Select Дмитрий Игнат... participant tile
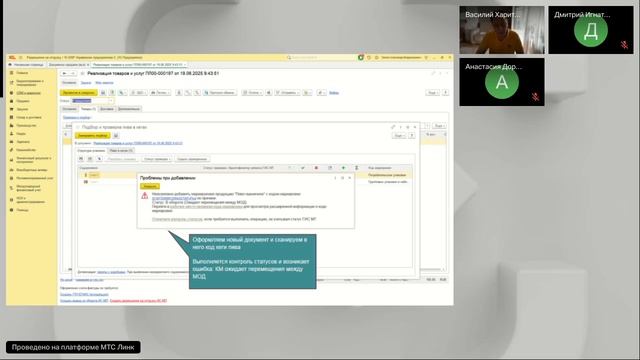The image size is (640, 360). click(591, 30)
